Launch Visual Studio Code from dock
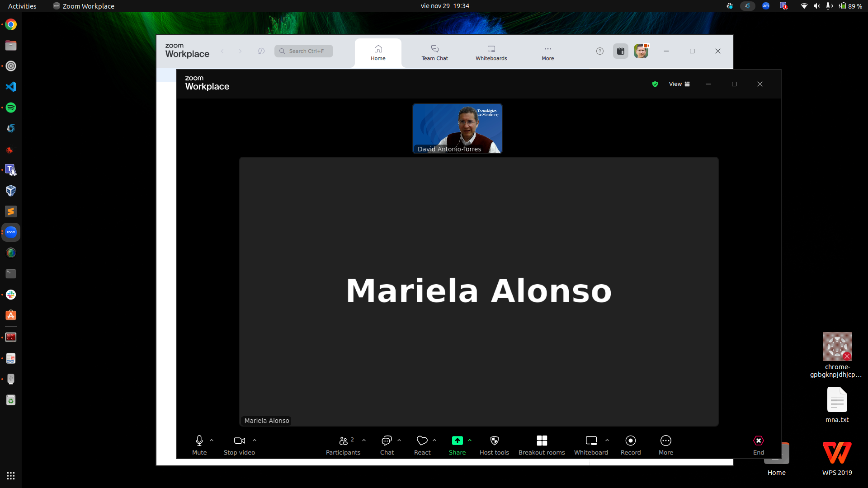The image size is (868, 488). 11,87
